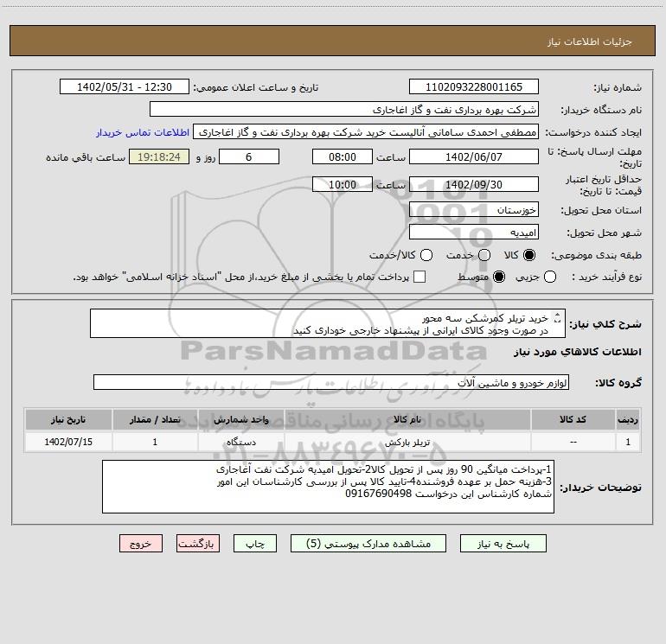Click the description scroll arrows in شرح کلی نیاز
The width and height of the screenshot is (666, 644).
558,317
